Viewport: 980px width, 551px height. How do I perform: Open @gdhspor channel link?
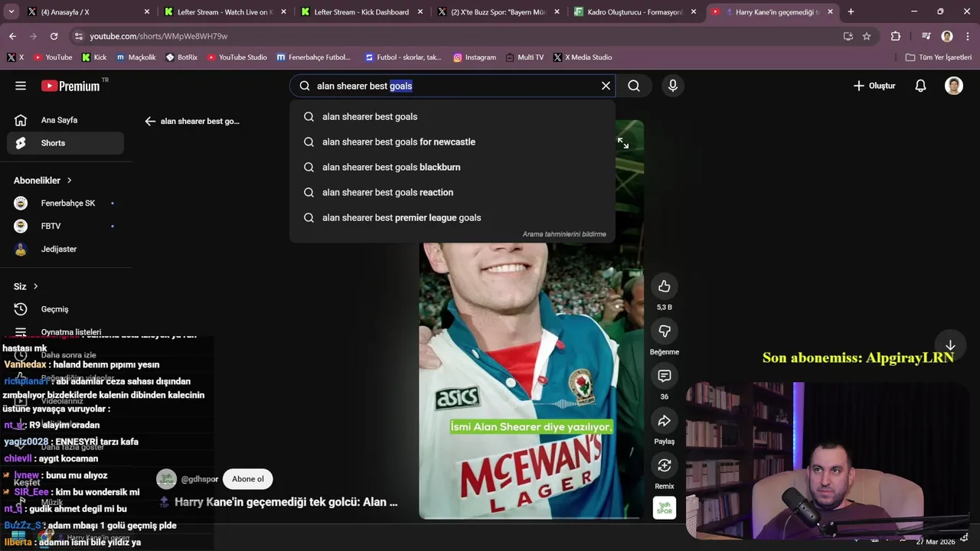199,479
